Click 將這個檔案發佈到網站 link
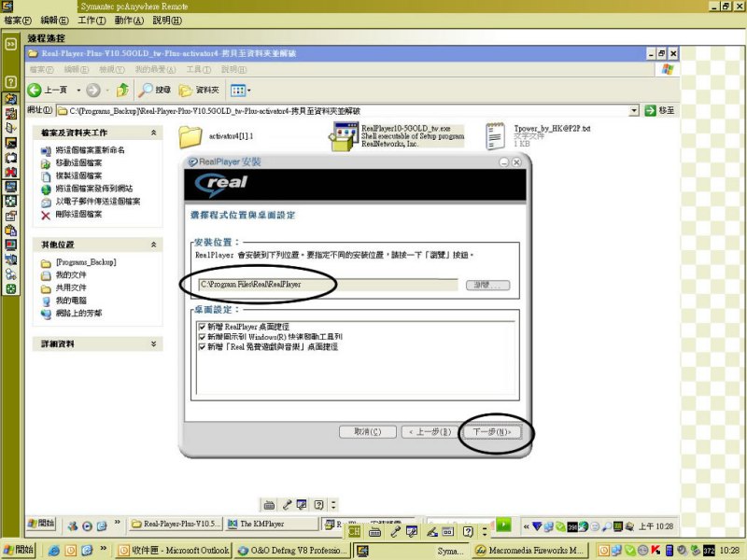This screenshot has width=747, height=560. [x=94, y=189]
